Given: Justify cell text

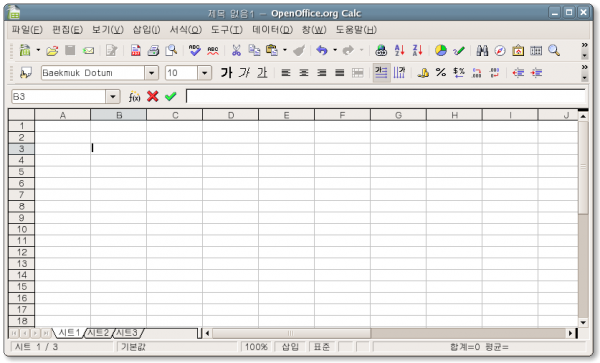Looking at the screenshot, I should [340, 73].
